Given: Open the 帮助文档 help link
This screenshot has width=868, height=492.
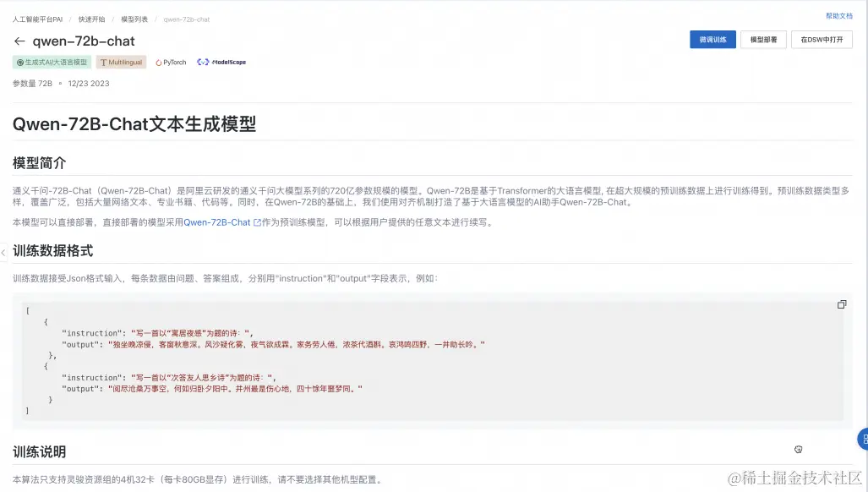Looking at the screenshot, I should pos(839,16).
